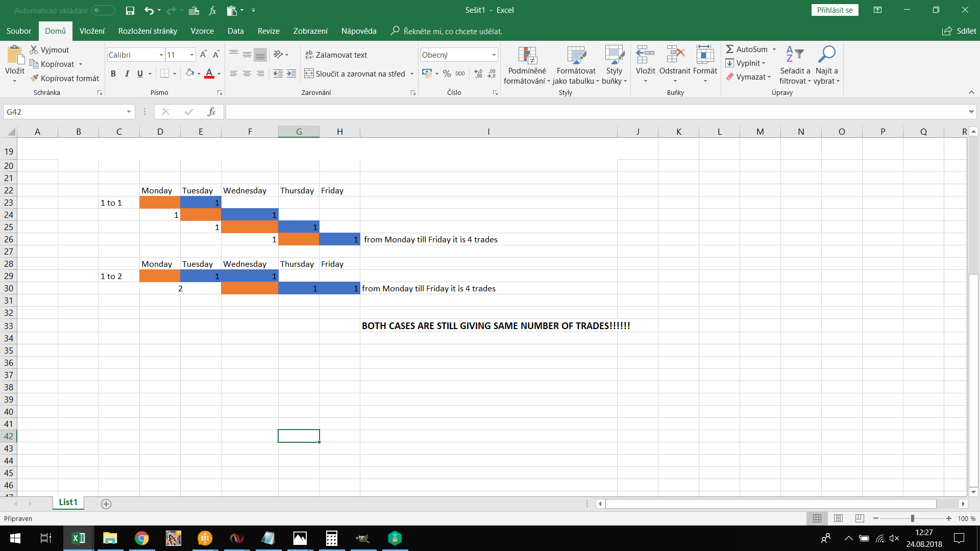Toggle bold formatting button
This screenshot has height=551, width=980.
click(x=113, y=73)
